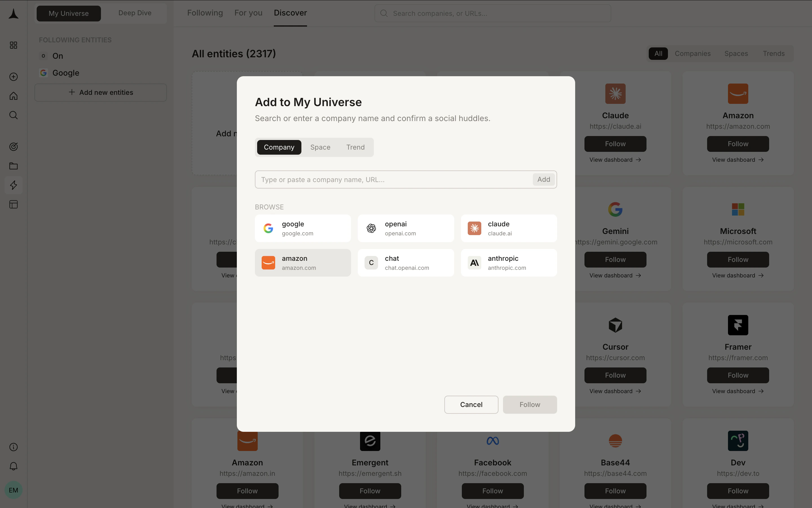Filter entities by All
Viewport: 812px width, 508px height.
(x=658, y=53)
